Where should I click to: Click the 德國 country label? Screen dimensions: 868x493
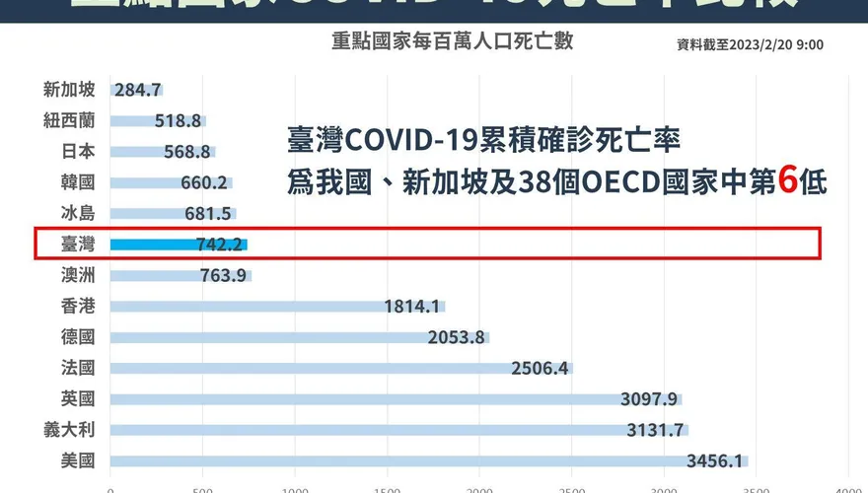(78, 337)
